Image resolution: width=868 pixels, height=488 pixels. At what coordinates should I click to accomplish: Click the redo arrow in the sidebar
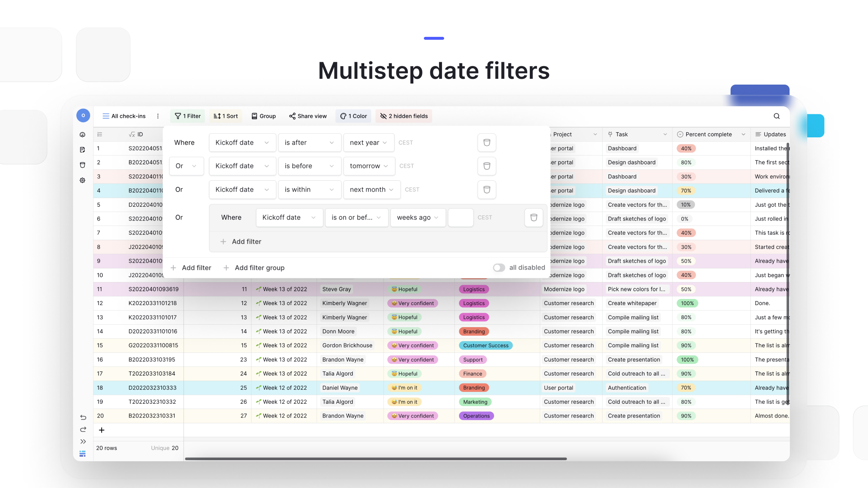click(x=83, y=429)
